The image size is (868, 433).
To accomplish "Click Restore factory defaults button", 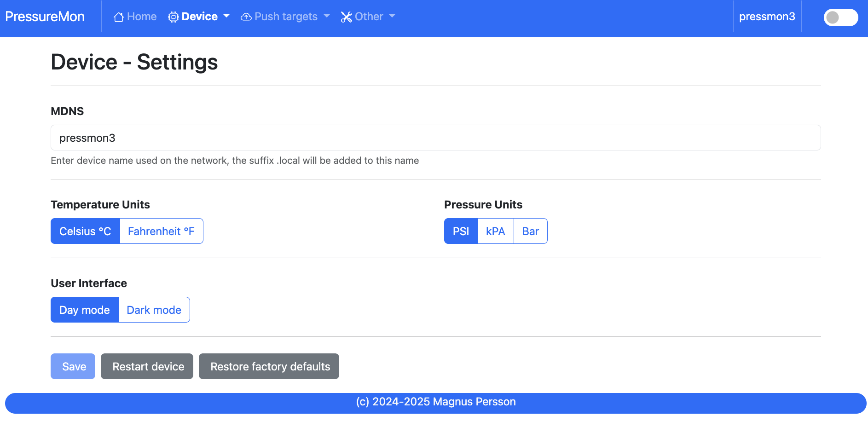I will pyautogui.click(x=269, y=366).
